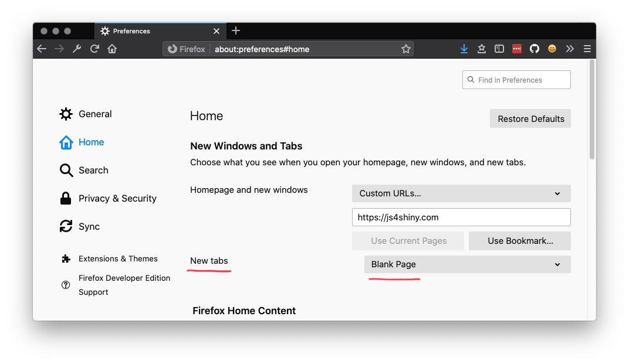
Task: Reload the current page
Action: (x=94, y=49)
